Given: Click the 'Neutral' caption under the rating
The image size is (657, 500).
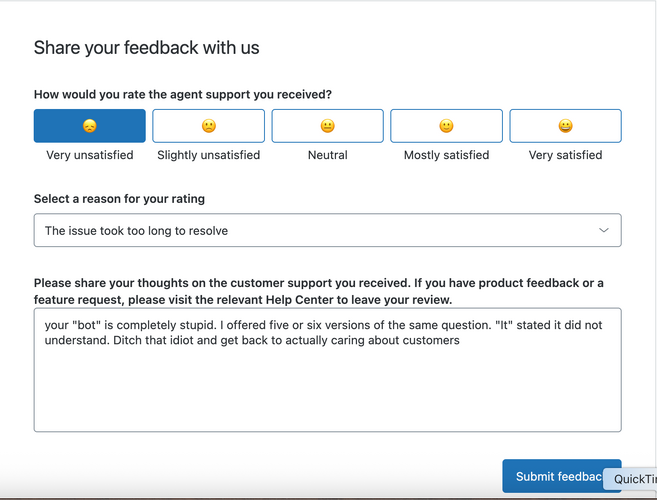Looking at the screenshot, I should pos(328,155).
